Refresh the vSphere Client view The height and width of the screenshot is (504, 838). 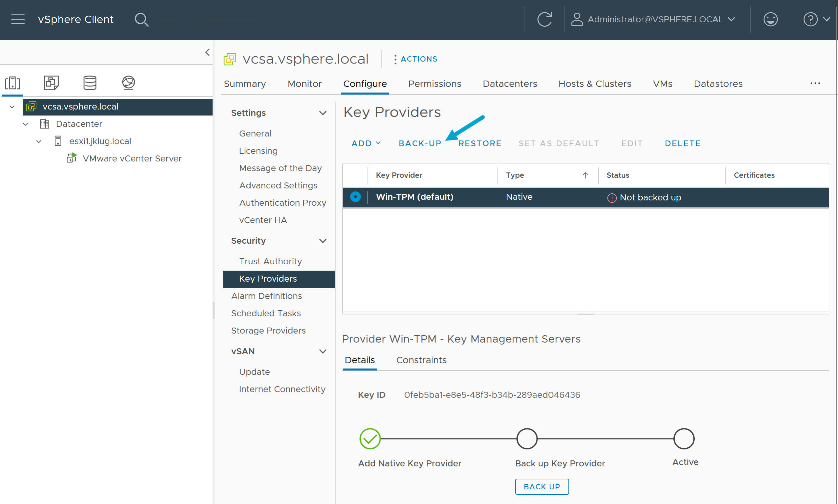point(544,19)
